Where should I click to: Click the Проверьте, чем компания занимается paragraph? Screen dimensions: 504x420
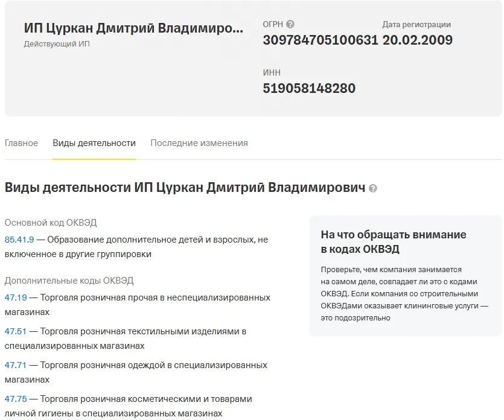pos(404,294)
